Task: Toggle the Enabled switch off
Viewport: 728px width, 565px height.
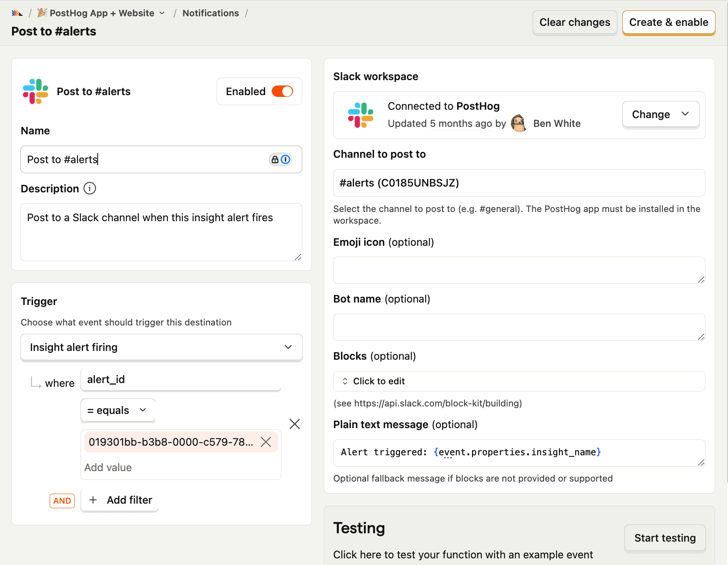Action: (282, 91)
